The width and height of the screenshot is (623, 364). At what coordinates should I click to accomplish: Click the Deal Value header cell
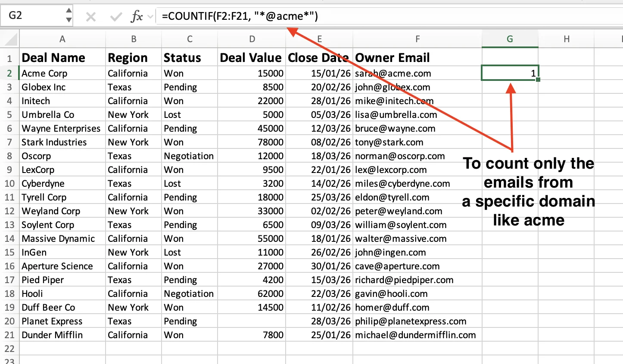click(252, 58)
